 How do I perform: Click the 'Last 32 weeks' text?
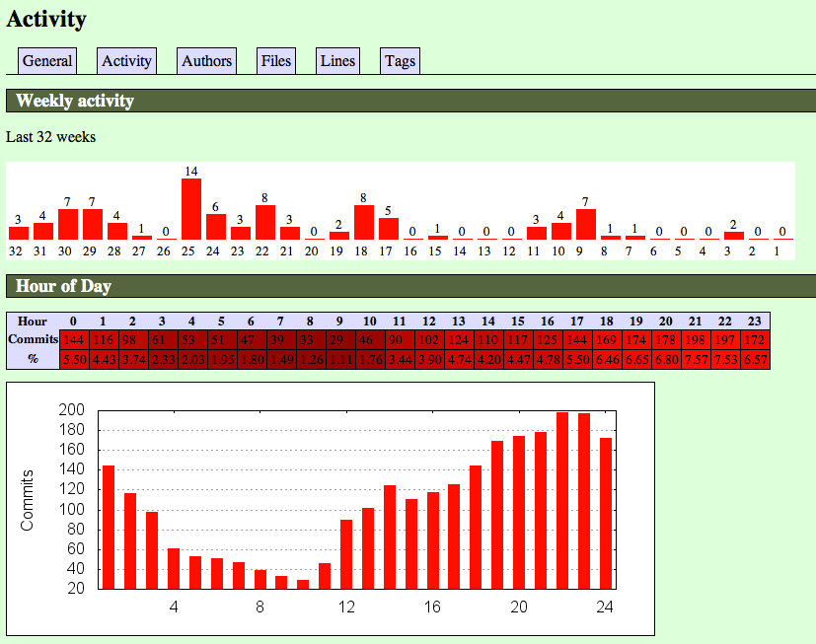tap(51, 137)
